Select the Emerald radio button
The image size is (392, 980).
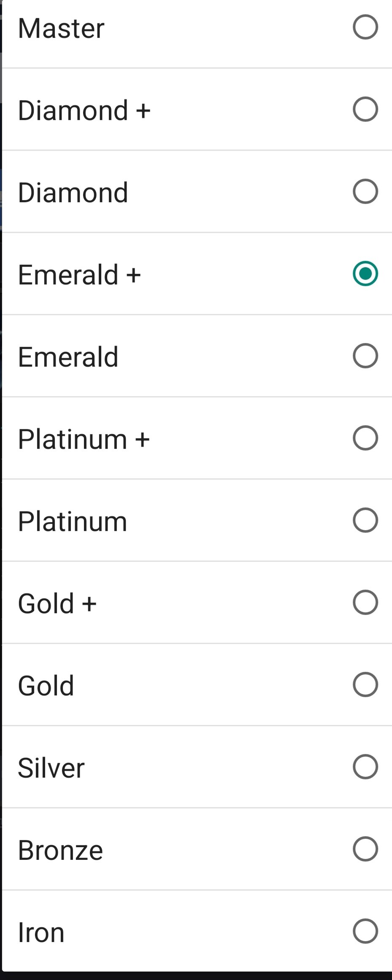coord(365,356)
